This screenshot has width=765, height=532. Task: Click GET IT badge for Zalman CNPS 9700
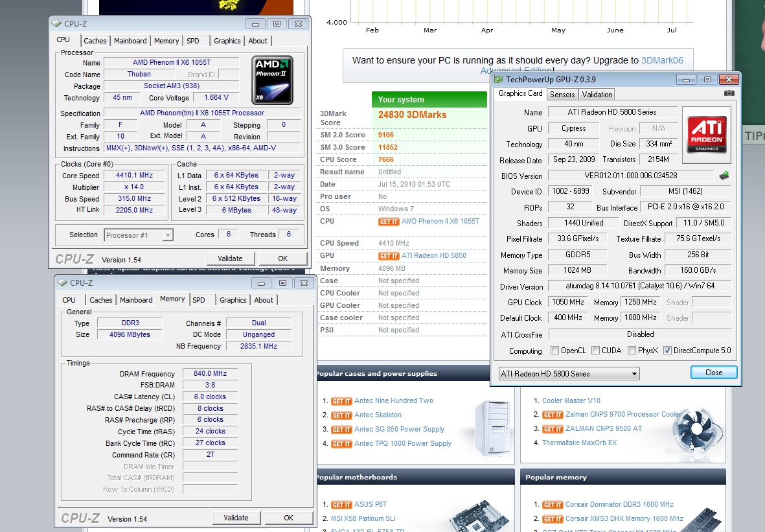point(553,415)
